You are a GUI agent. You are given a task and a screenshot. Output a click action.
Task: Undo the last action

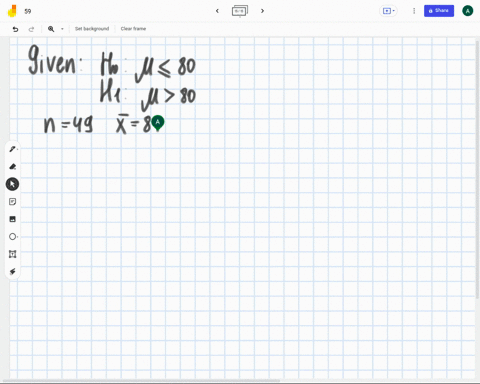tap(15, 29)
